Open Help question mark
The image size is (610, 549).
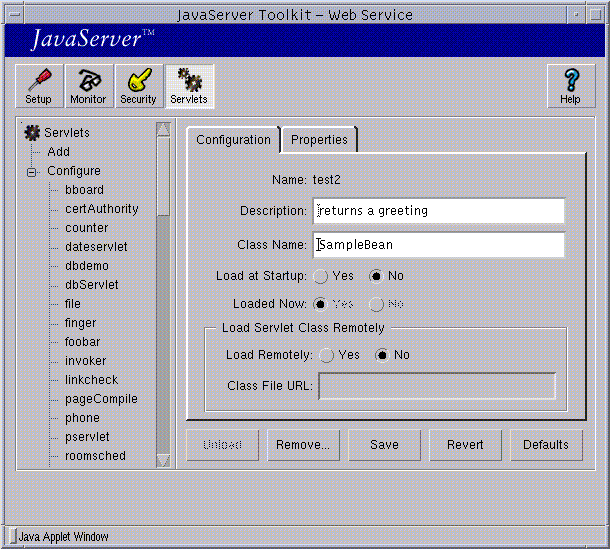[571, 86]
